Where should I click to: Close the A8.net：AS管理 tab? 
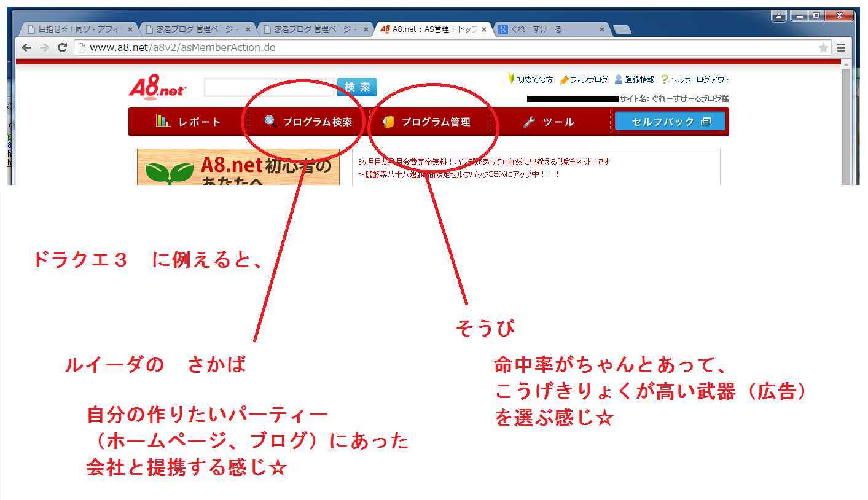[484, 29]
